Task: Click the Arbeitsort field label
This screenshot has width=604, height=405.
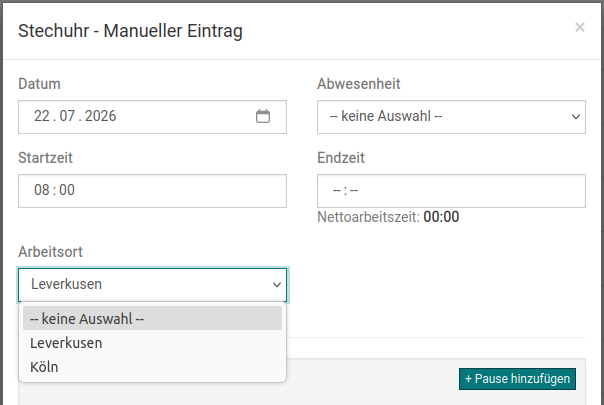Action: click(x=50, y=252)
